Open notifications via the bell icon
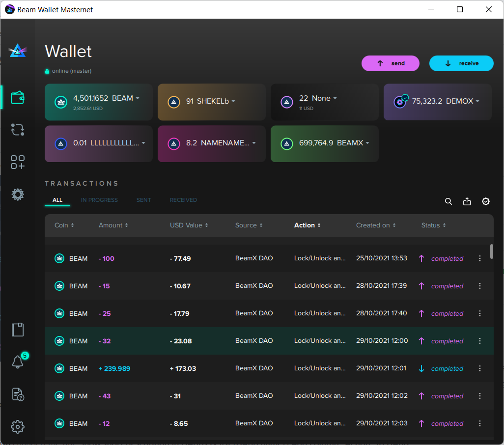This screenshot has height=445, width=504. (x=18, y=362)
